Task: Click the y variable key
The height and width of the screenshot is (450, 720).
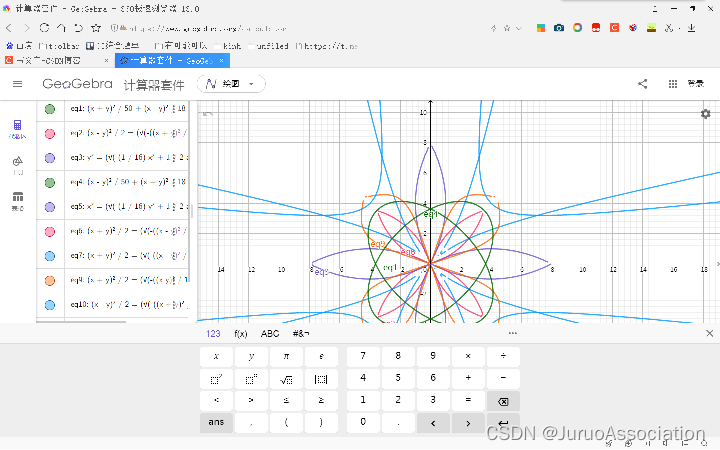Action: pos(251,357)
